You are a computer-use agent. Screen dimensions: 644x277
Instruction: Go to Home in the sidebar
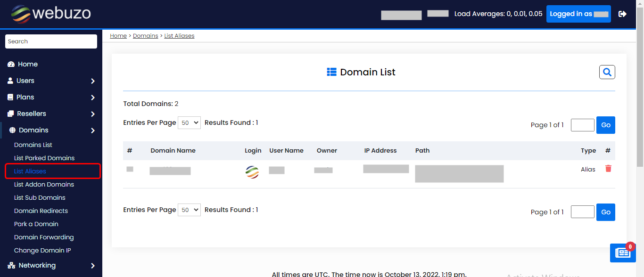point(28,64)
